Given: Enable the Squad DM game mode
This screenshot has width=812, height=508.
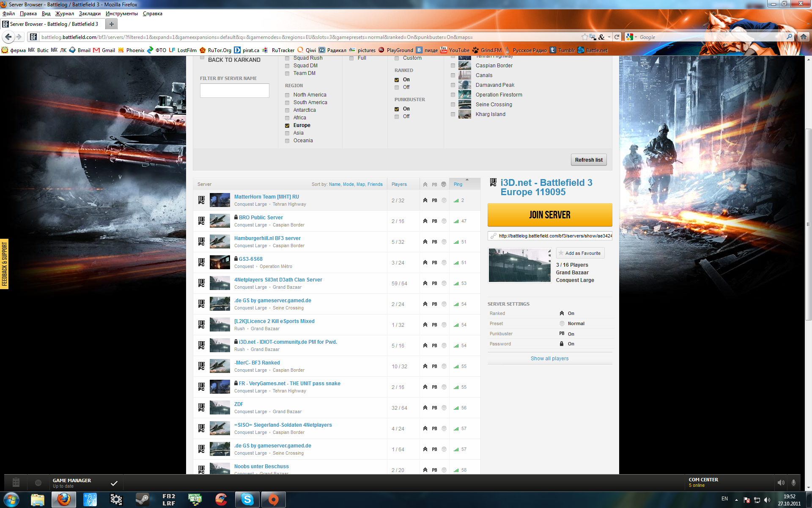Looking at the screenshot, I should click(x=287, y=66).
